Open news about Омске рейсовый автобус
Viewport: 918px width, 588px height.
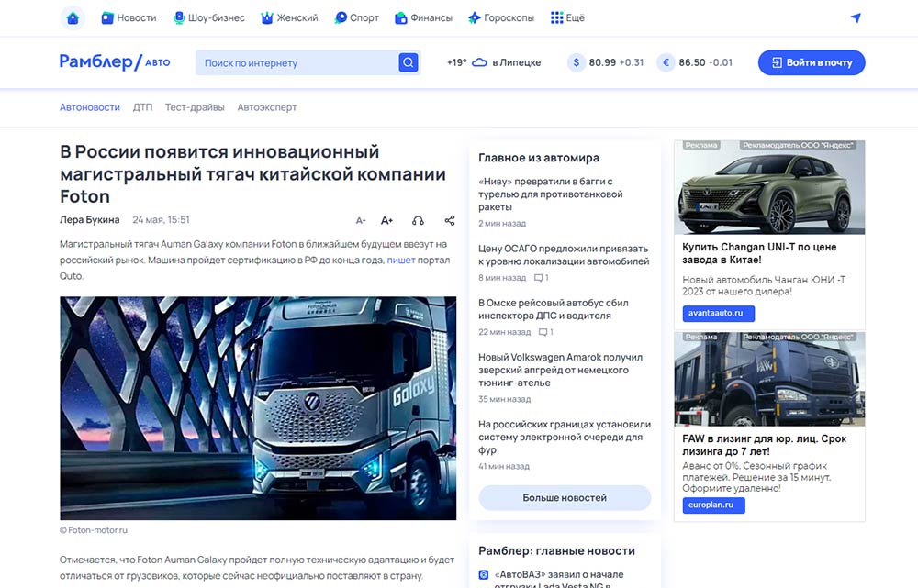tap(554, 309)
